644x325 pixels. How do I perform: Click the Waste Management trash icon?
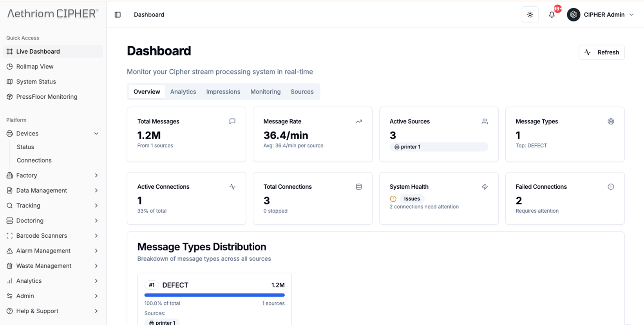pos(10,266)
